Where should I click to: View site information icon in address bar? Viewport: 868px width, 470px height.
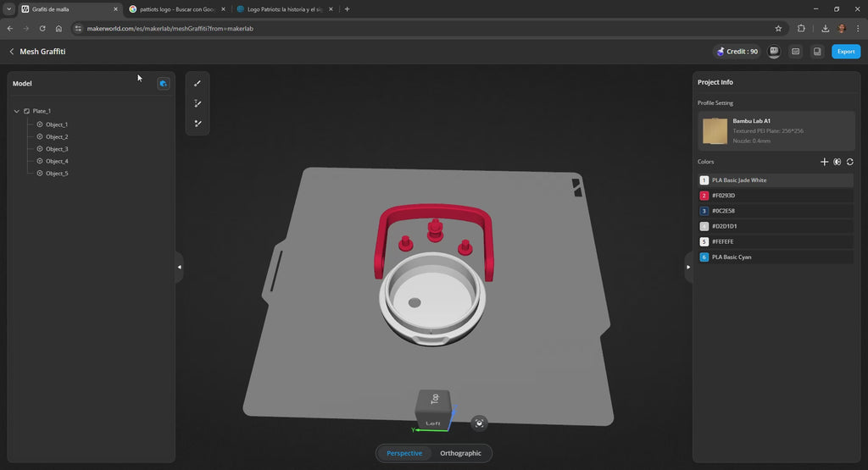click(x=78, y=28)
